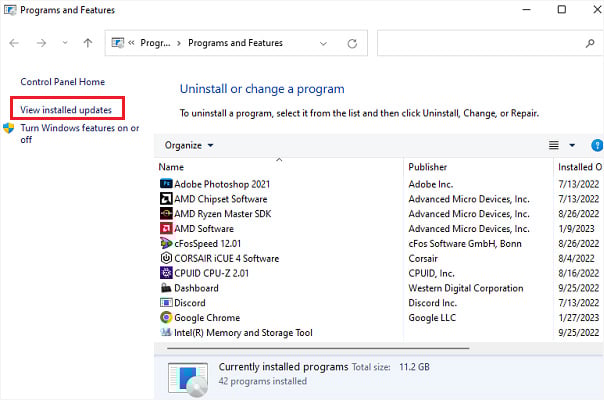
Task: Click the Progr... breadcrumb segment
Action: tap(155, 43)
